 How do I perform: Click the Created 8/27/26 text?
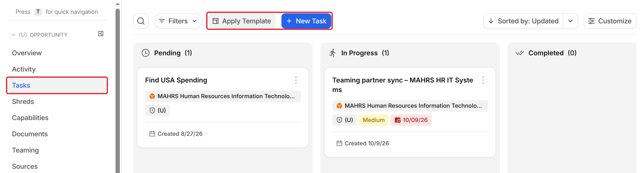[x=180, y=134]
